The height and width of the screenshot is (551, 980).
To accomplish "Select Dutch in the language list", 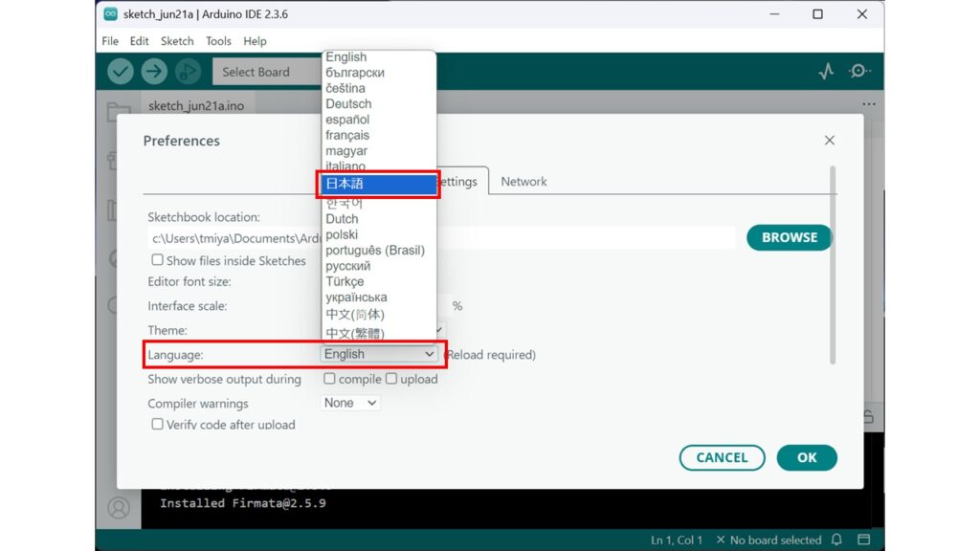I will [378, 219].
